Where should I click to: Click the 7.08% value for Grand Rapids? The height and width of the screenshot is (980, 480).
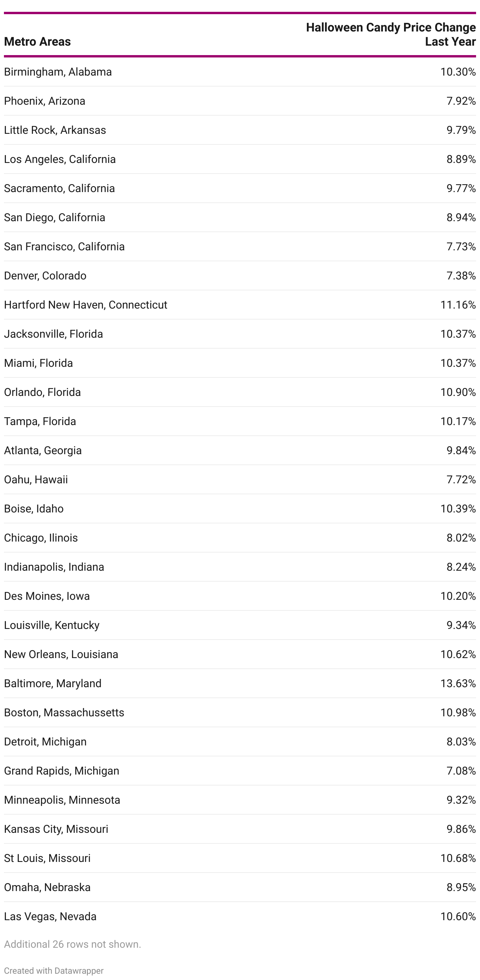coord(461,771)
